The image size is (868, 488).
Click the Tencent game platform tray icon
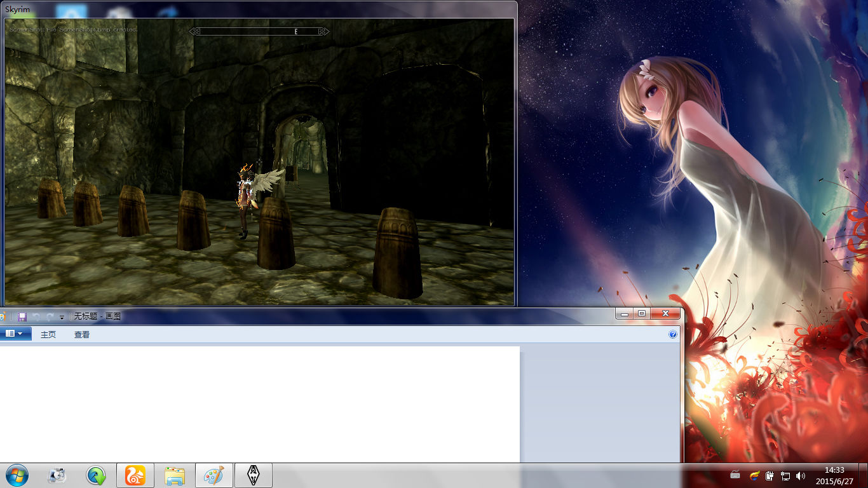[755, 475]
